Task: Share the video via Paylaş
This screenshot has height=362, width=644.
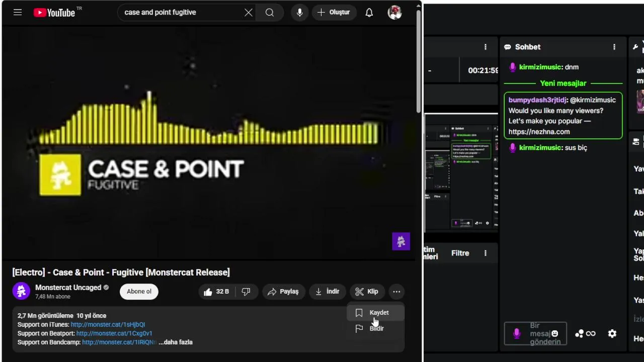Action: (x=284, y=292)
